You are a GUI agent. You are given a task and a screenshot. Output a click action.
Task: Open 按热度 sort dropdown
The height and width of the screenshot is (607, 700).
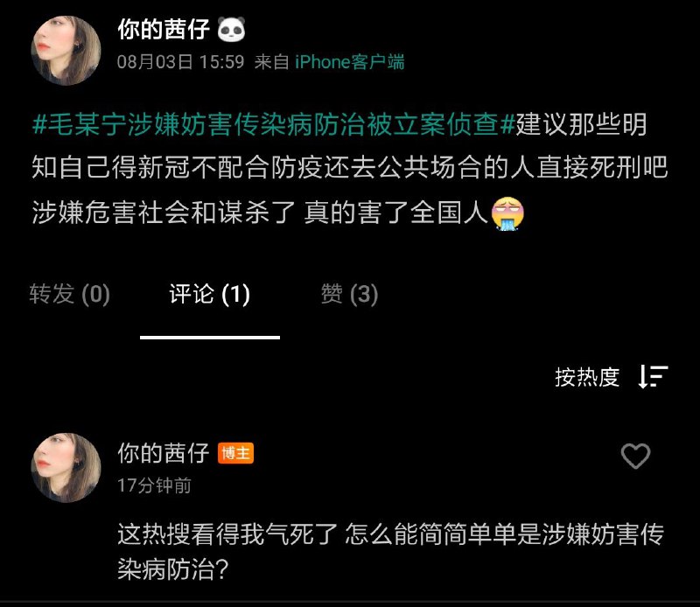click(x=587, y=377)
